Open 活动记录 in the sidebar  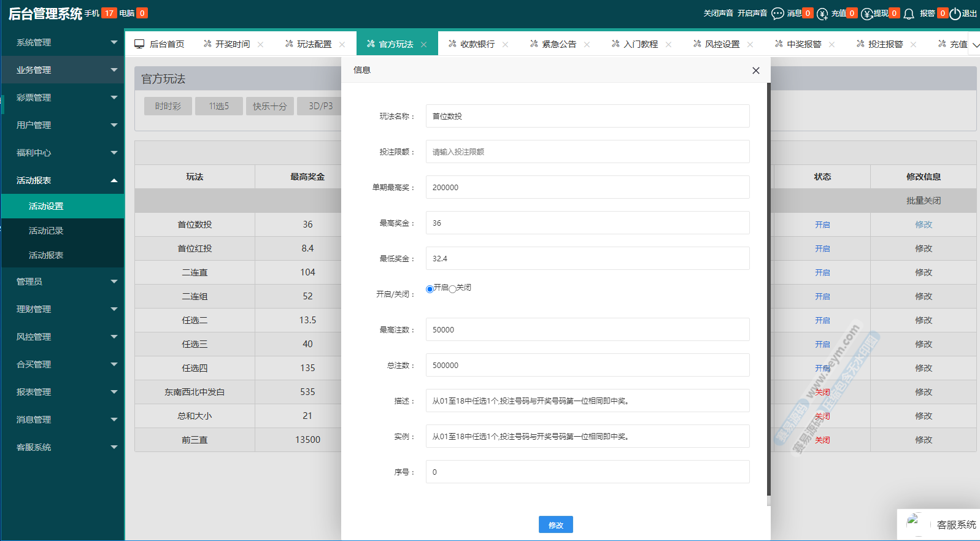46,231
